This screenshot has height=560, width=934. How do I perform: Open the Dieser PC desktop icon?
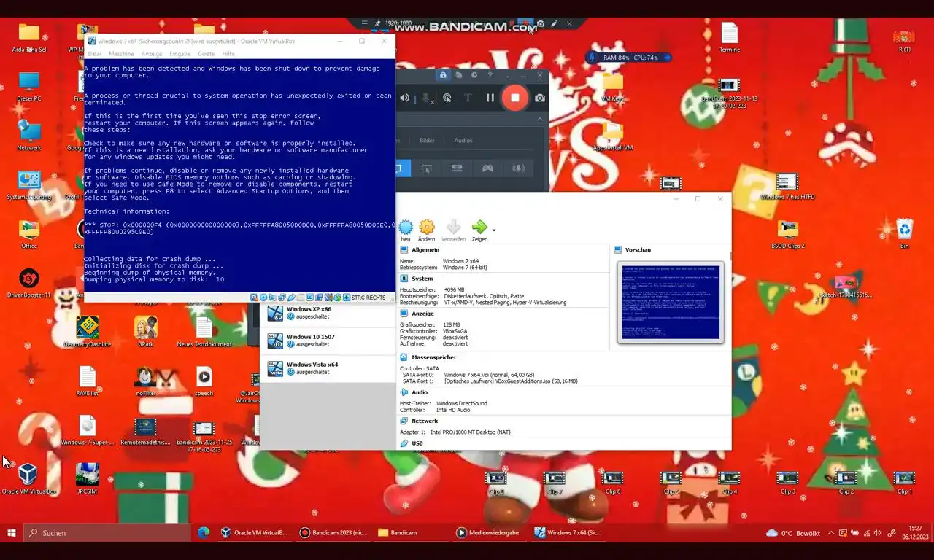29,87
